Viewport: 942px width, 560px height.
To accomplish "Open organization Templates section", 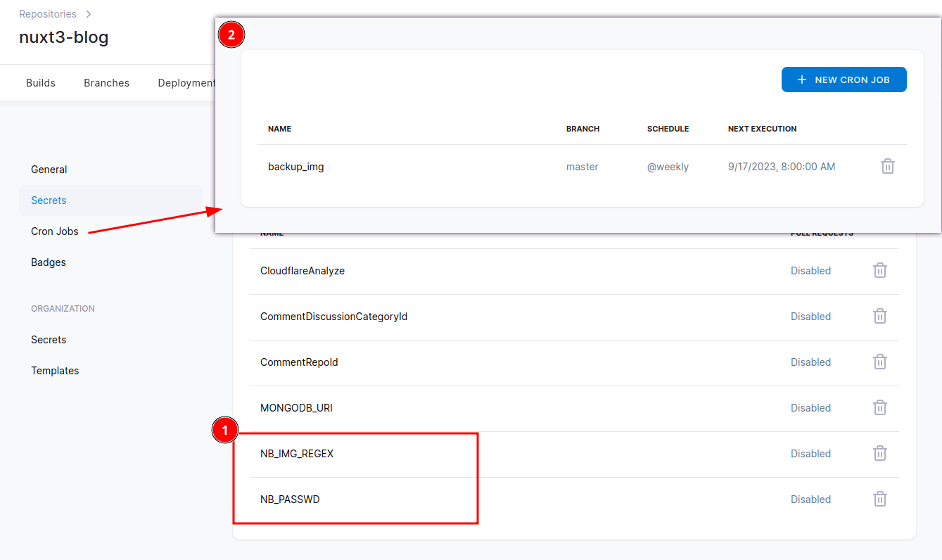I will click(55, 371).
